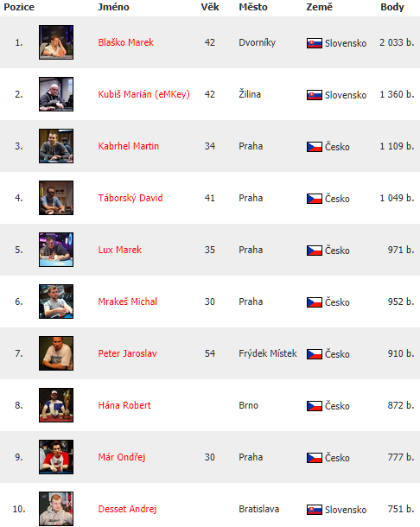Viewport: 420px width, 527px height.
Task: Click Blaško Marek's profile photo
Action: click(56, 42)
